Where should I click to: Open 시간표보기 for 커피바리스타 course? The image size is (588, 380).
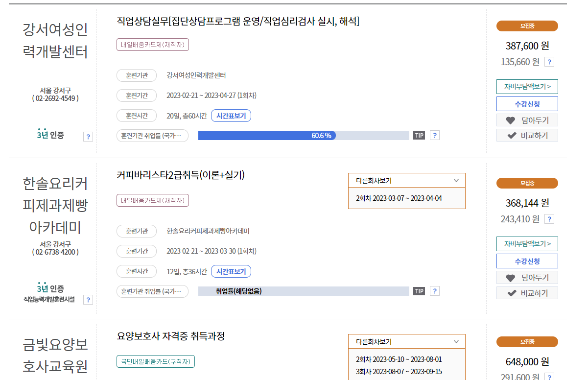(x=231, y=271)
